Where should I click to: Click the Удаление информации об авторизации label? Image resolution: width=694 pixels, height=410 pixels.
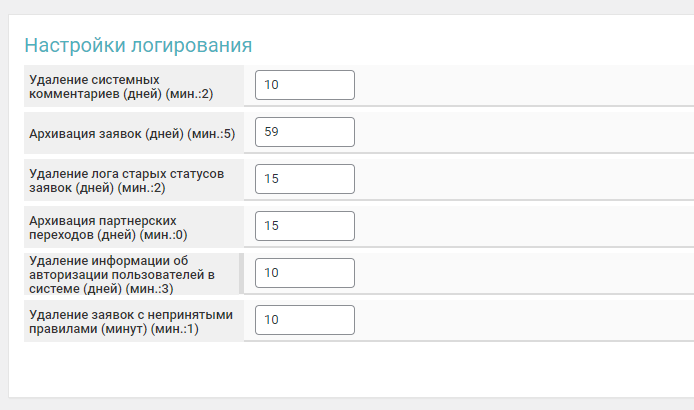(123, 274)
